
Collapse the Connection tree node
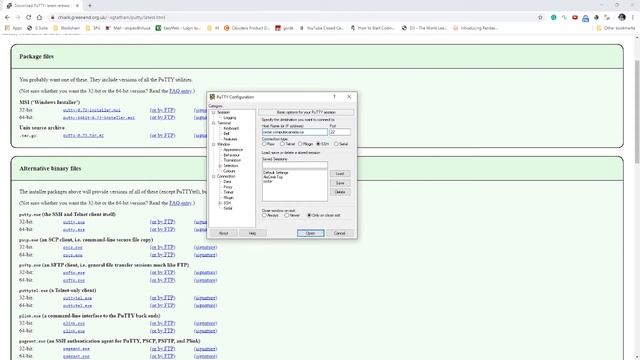[x=213, y=176]
